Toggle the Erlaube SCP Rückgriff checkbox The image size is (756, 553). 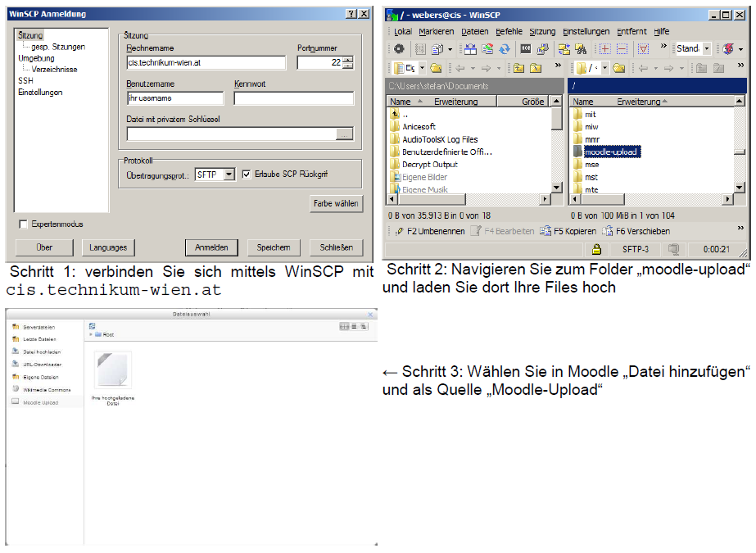click(247, 175)
